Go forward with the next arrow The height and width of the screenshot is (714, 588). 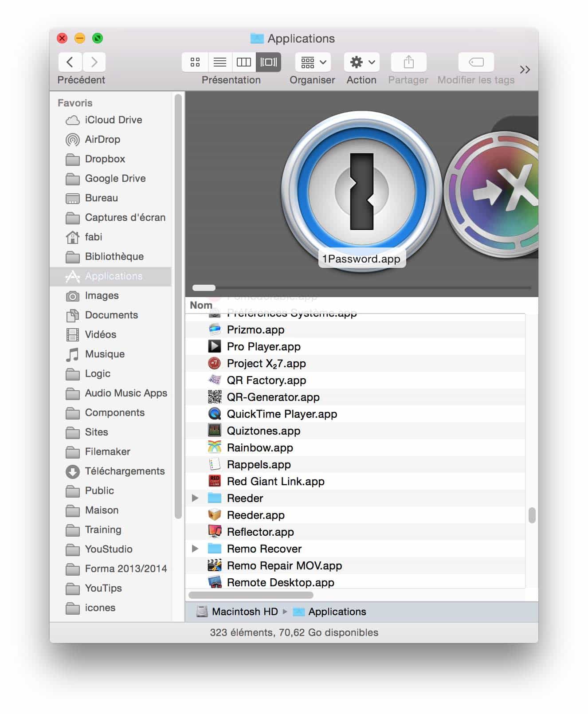[x=94, y=62]
